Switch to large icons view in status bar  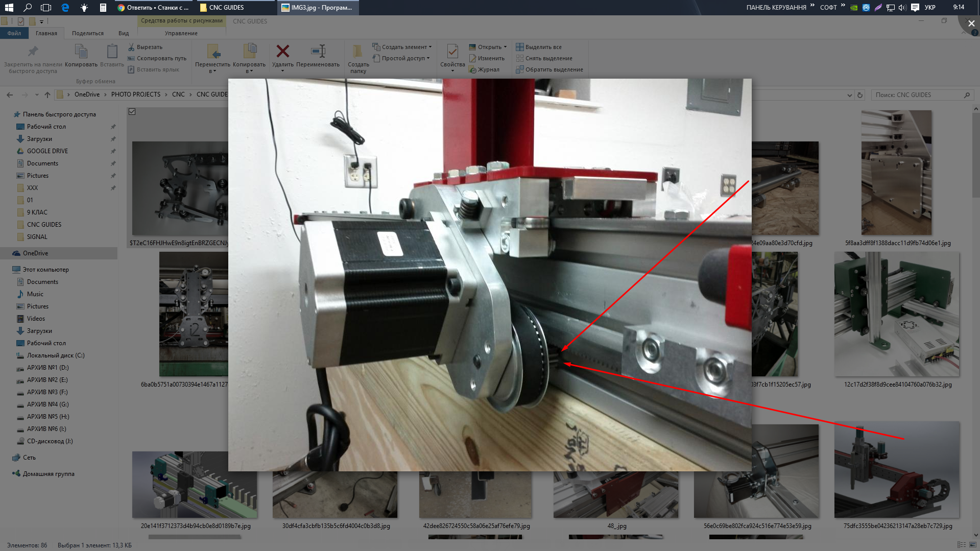pos(973,545)
